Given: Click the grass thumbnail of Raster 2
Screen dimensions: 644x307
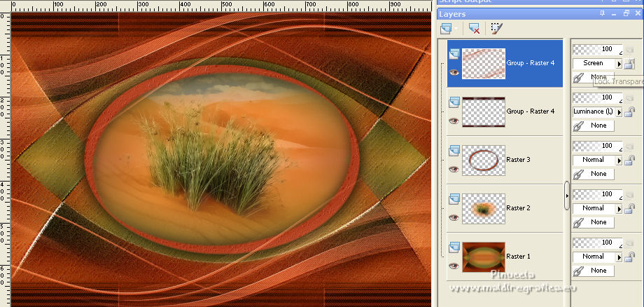Looking at the screenshot, I should pyautogui.click(x=484, y=208).
